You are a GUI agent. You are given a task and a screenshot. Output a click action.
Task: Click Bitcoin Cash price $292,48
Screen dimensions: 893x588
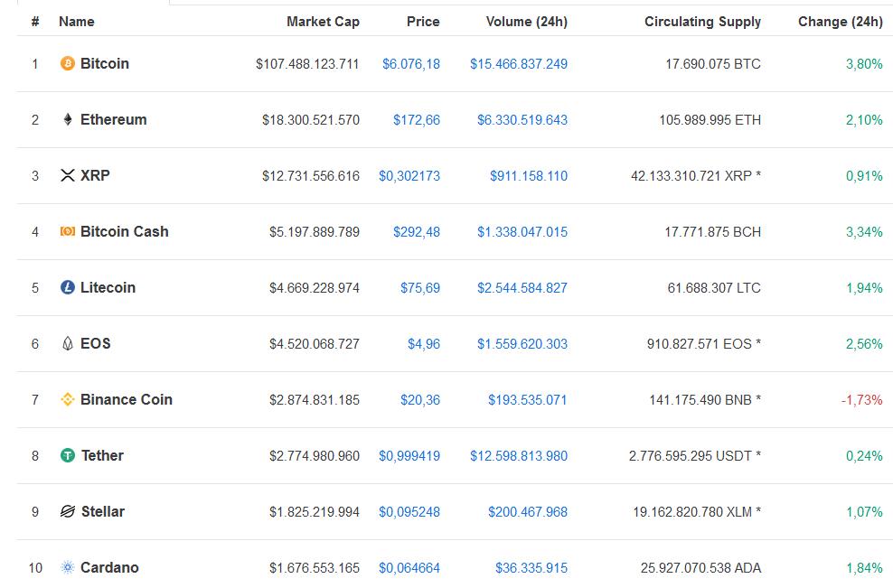click(417, 231)
